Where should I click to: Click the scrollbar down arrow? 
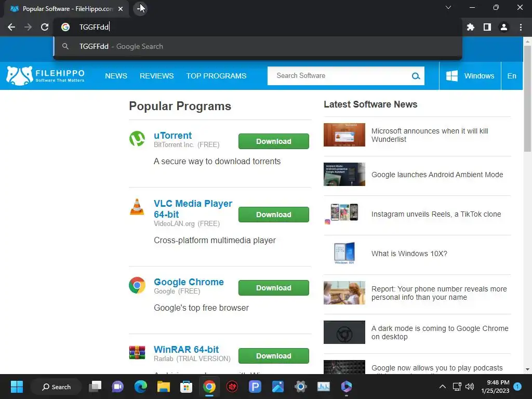coord(527,369)
